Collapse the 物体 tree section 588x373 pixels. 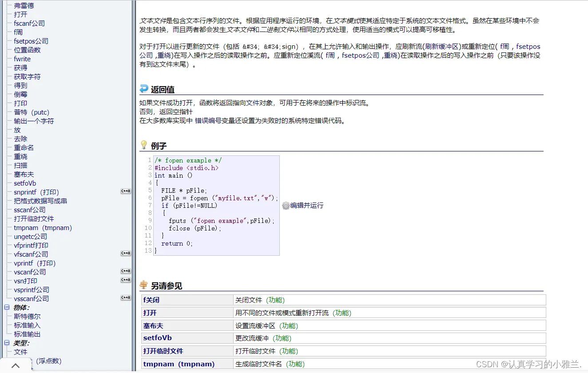point(7,307)
